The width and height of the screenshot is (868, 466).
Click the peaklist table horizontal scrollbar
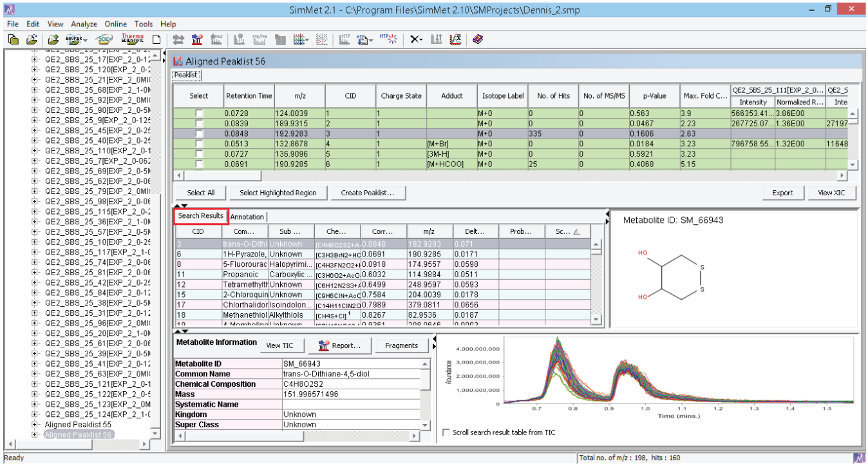pos(512,175)
